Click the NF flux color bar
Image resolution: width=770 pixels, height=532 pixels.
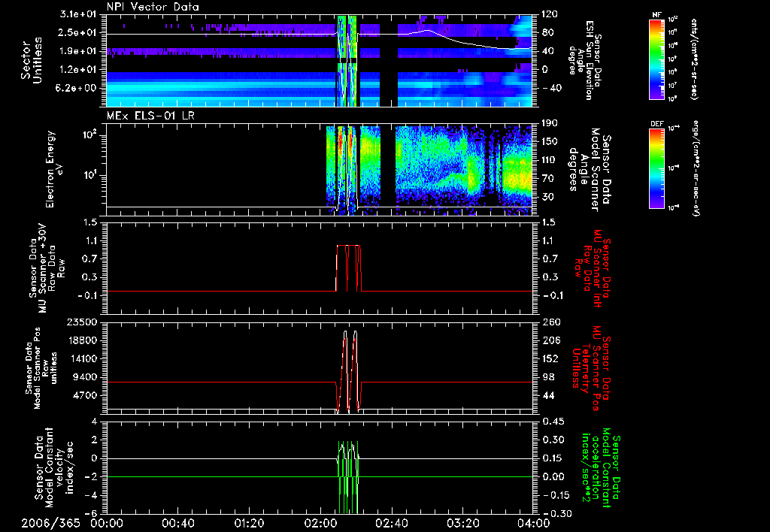[x=656, y=59]
